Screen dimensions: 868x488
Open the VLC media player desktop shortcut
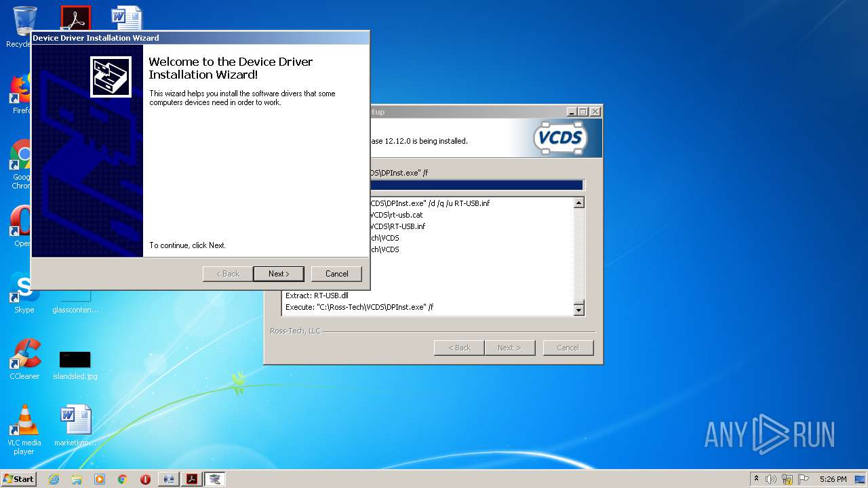(24, 430)
